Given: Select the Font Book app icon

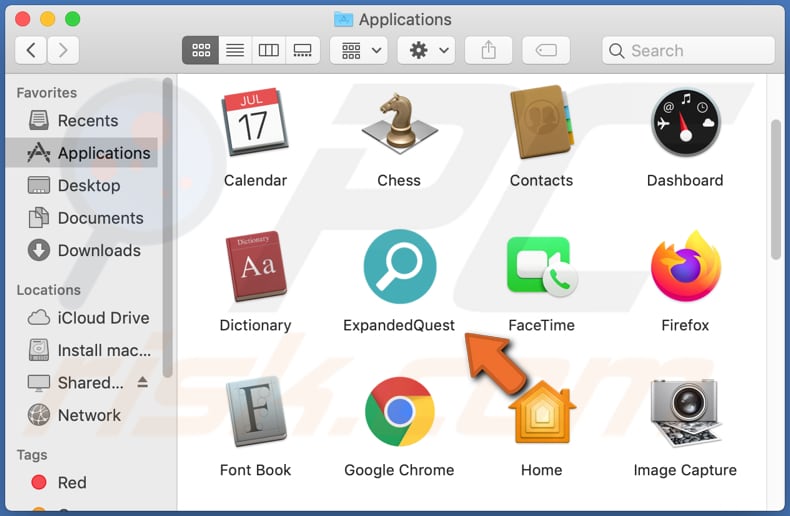Looking at the screenshot, I should coord(256,411).
